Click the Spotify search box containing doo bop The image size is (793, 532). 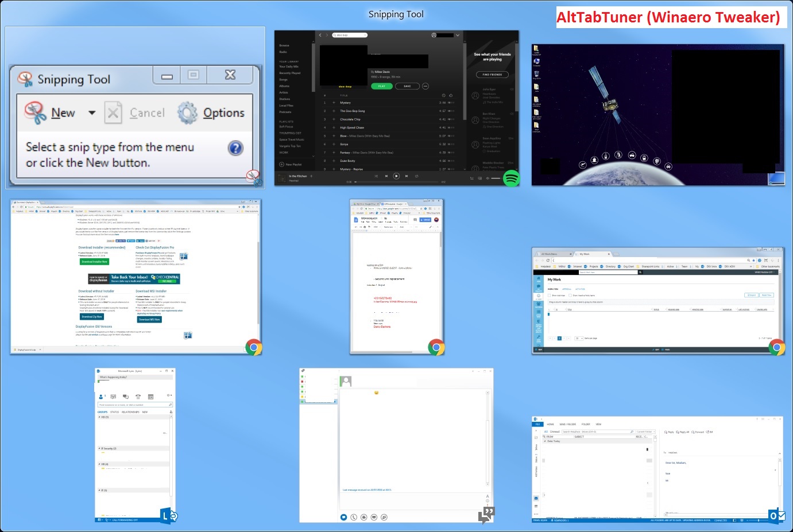350,35
